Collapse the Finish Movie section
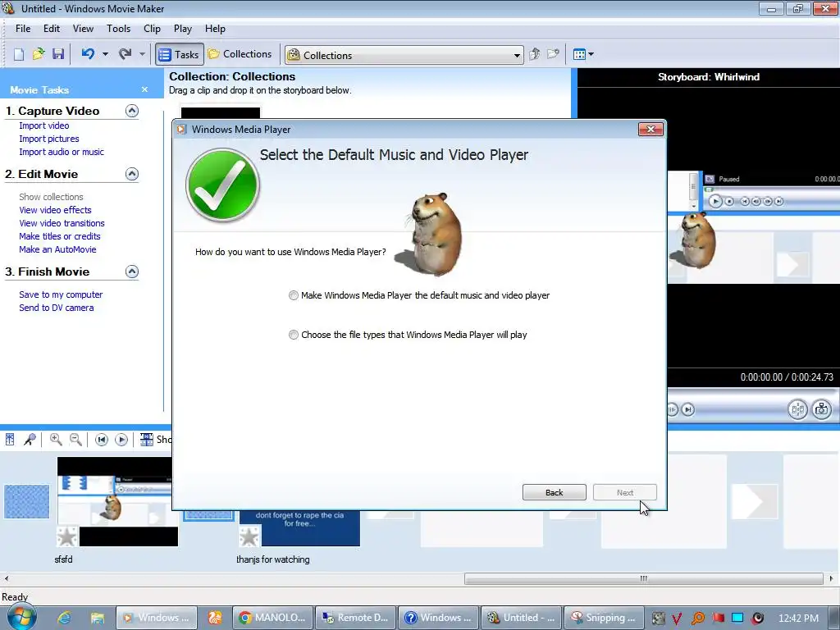This screenshot has height=630, width=840. tap(132, 272)
